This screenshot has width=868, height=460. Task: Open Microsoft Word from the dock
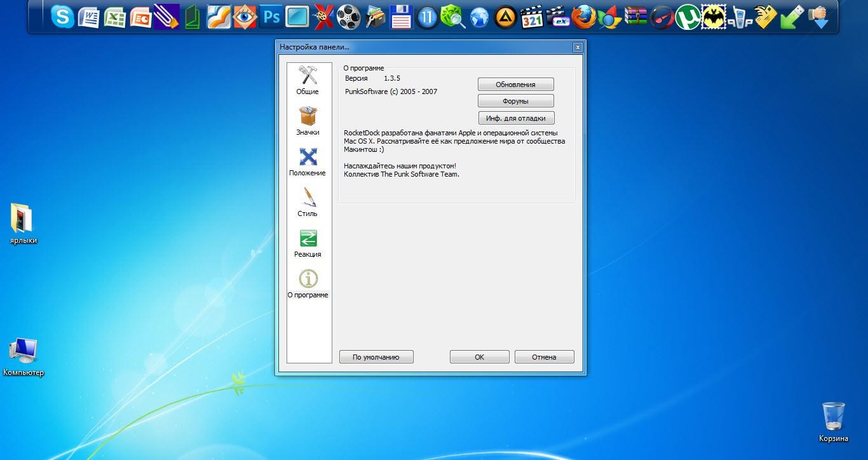point(88,17)
